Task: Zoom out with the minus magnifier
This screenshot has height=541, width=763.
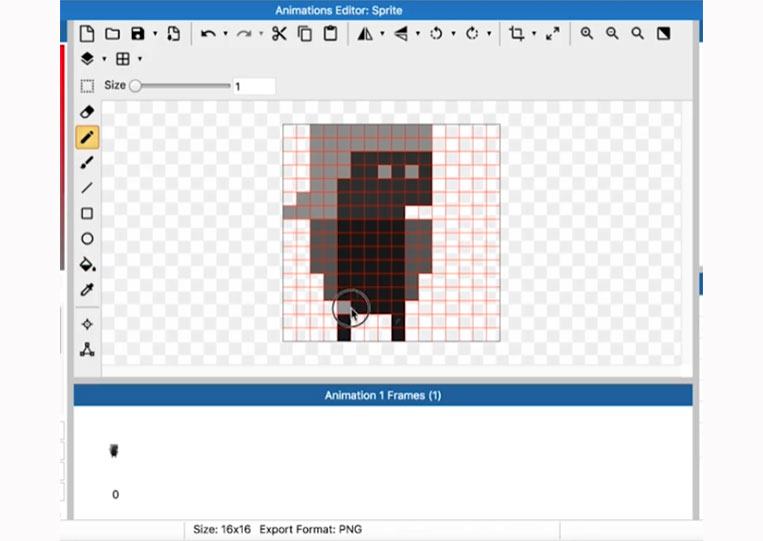Action: tap(612, 34)
